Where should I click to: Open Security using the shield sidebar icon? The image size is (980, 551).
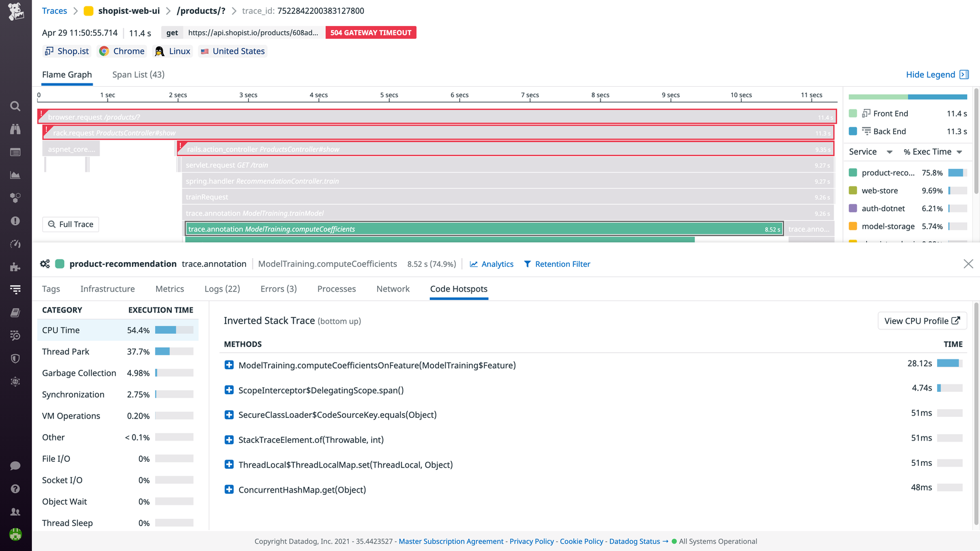pyautogui.click(x=15, y=358)
